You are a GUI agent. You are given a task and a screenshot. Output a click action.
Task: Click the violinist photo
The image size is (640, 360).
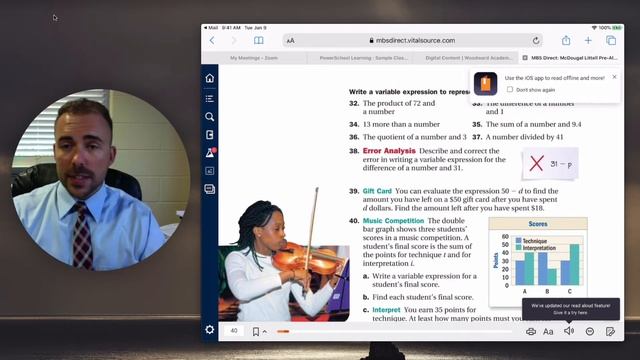point(284,255)
